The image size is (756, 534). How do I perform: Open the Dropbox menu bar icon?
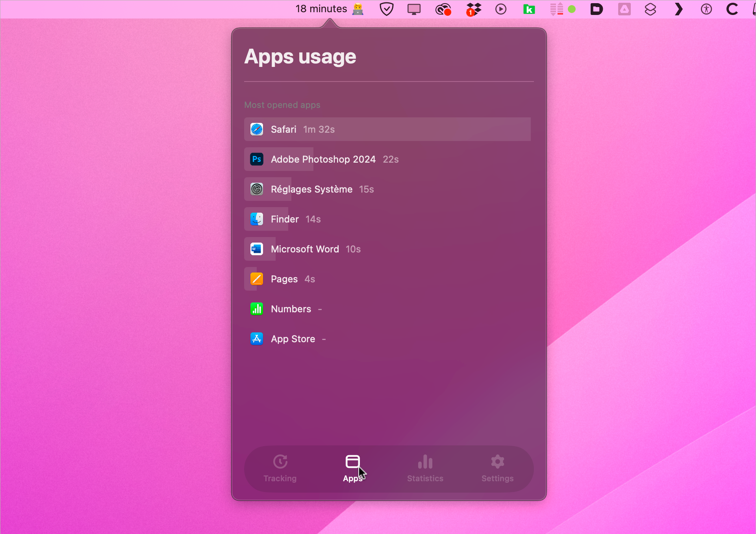[x=474, y=9]
